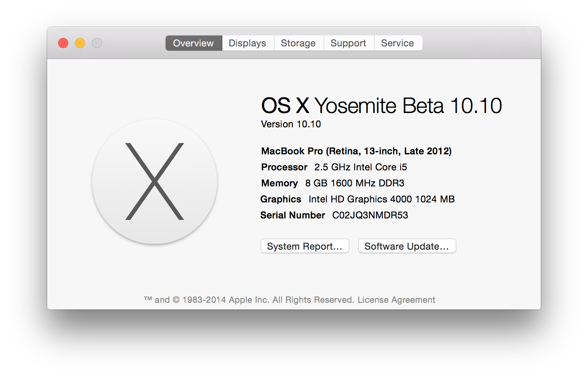Click the OS X Yosemite Beta title
The width and height of the screenshot is (588, 377).
click(x=381, y=105)
